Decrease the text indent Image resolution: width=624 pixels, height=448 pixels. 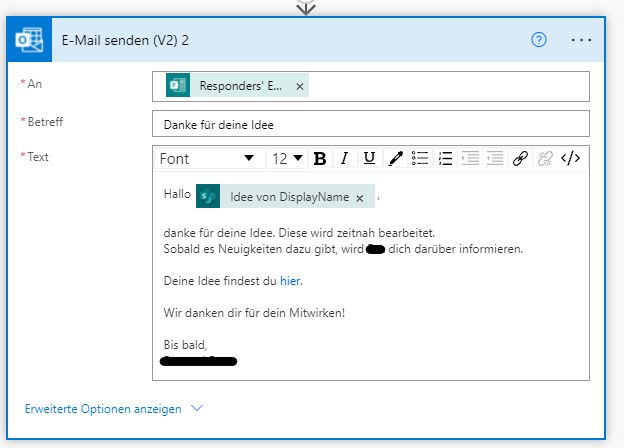click(470, 158)
